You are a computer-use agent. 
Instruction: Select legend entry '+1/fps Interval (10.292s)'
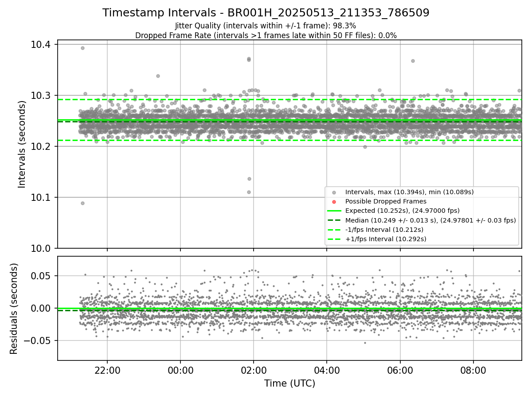386,239
